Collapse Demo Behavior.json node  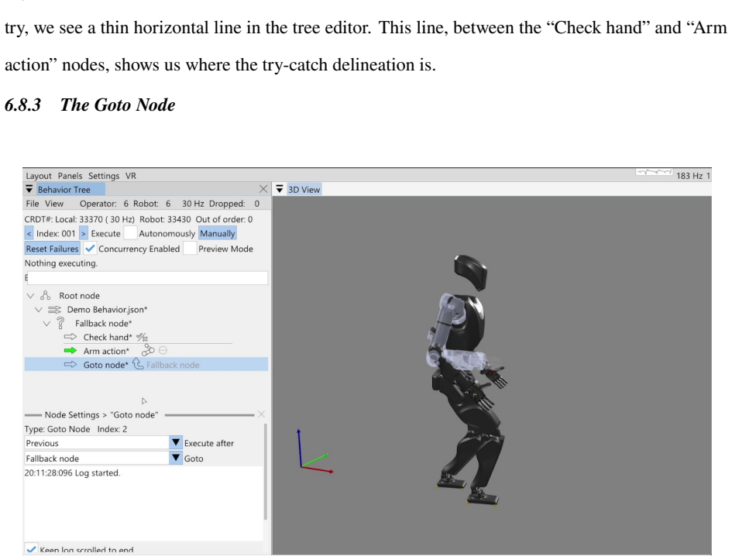(x=39, y=310)
